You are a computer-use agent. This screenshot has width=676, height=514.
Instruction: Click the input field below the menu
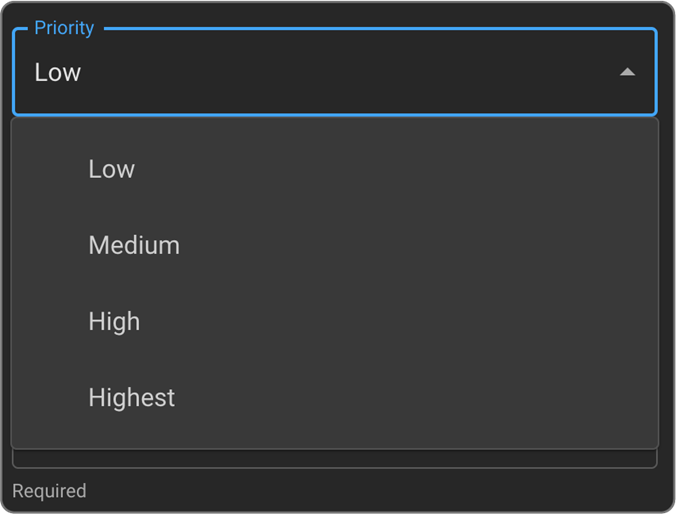coord(334,459)
